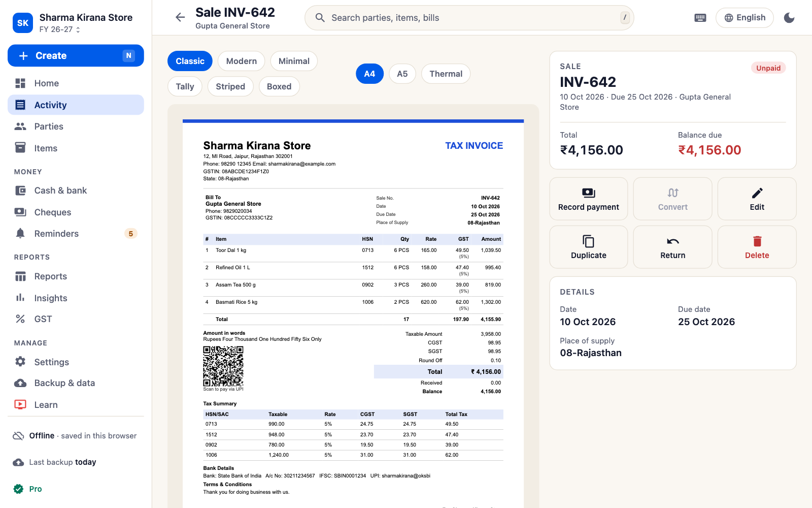Open Cheques in the sidebar
The width and height of the screenshot is (812, 508).
[x=76, y=212]
